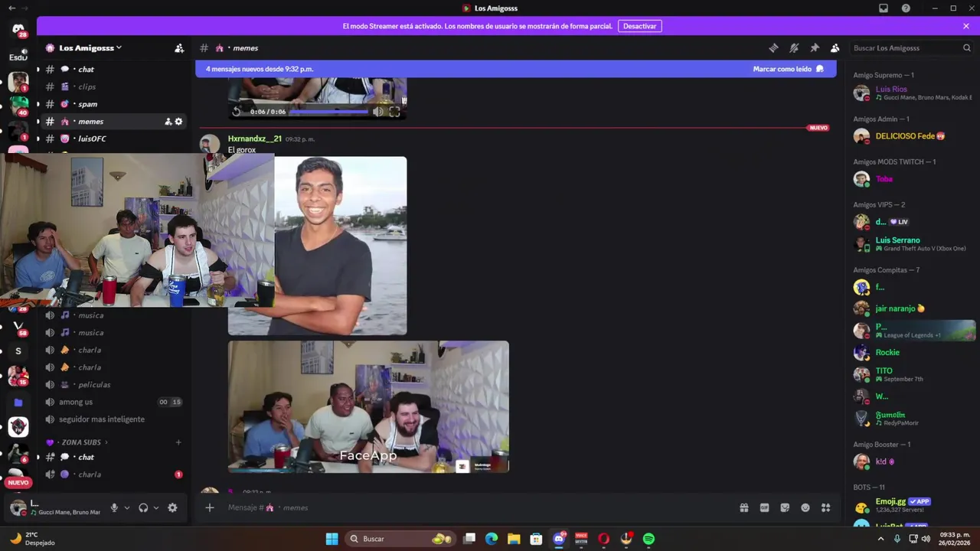Show hidden system tray icons
This screenshot has height=551, width=980.
point(880,539)
